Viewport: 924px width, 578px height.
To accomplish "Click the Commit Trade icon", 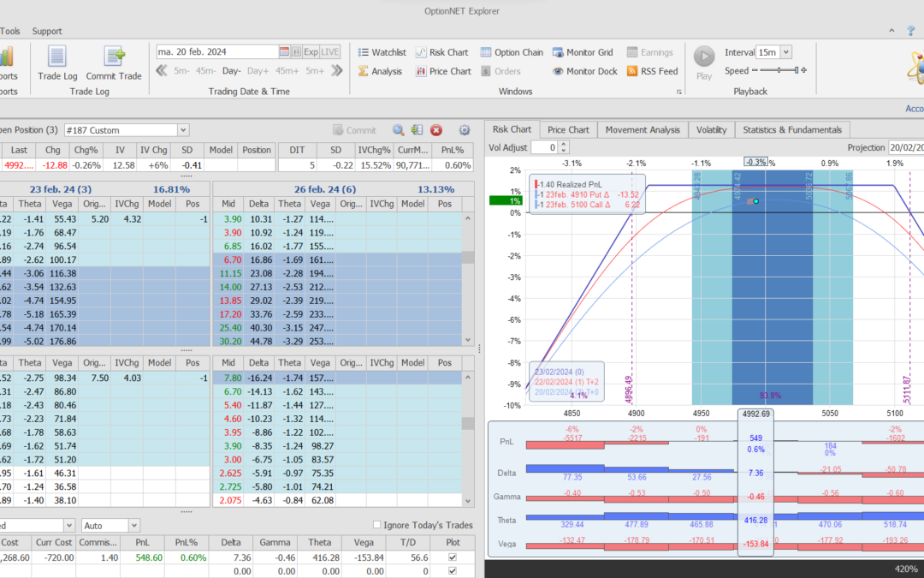I will (114, 63).
